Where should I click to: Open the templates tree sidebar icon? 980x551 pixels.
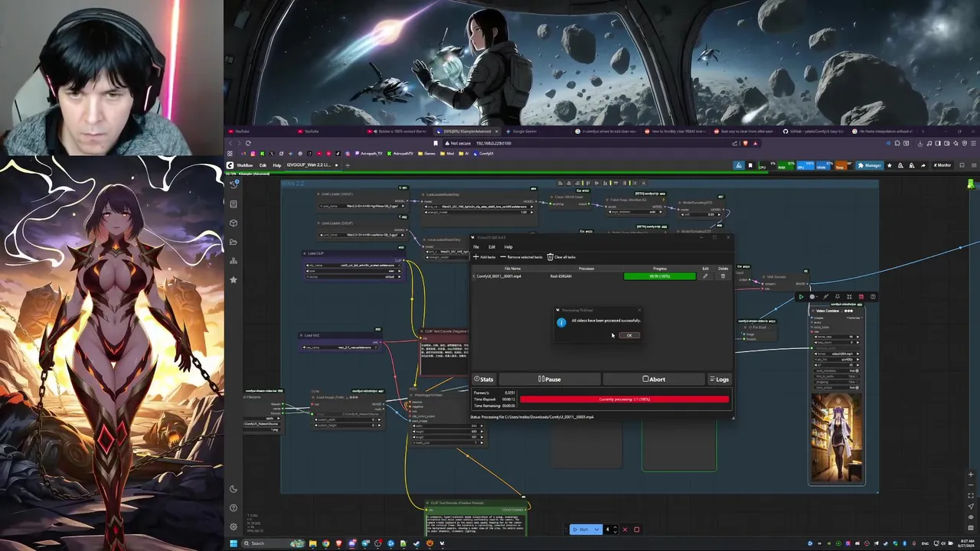pos(234,261)
